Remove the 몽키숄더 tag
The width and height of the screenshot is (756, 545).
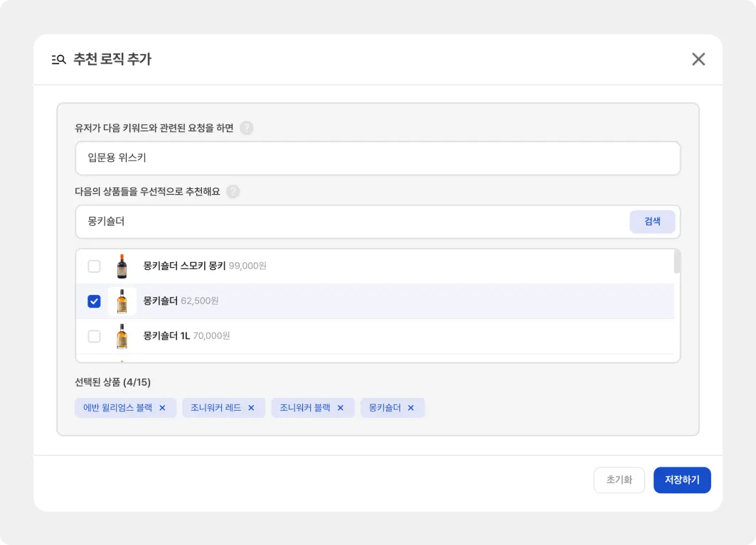(410, 408)
